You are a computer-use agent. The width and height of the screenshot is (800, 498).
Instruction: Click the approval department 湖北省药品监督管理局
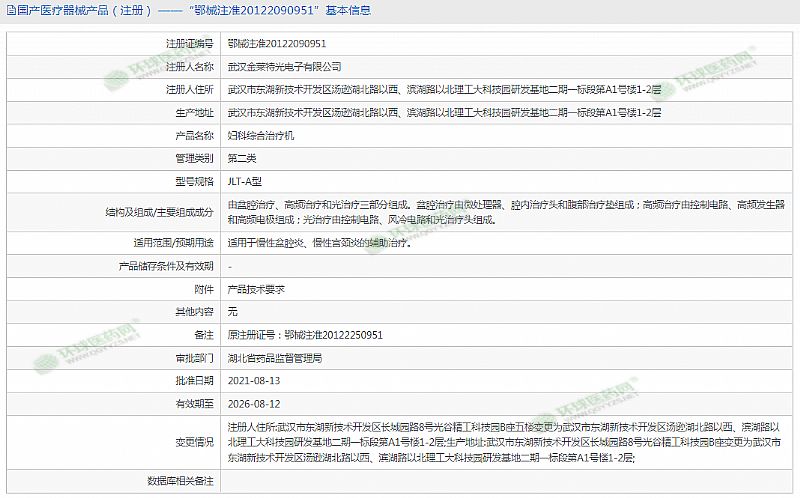[275, 357]
